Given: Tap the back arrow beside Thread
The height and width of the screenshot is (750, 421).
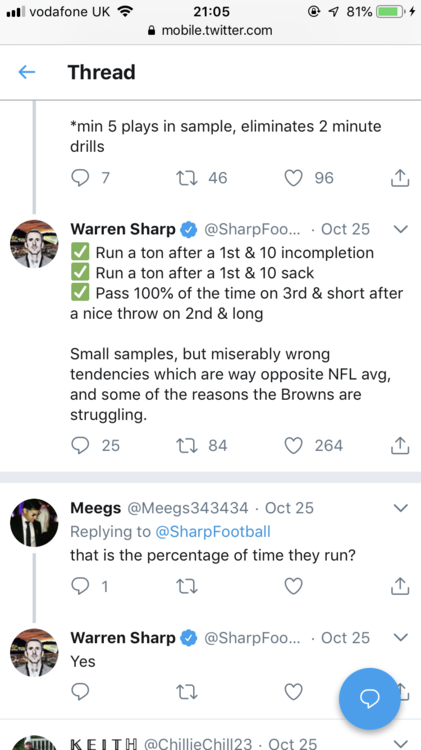Looking at the screenshot, I should 27,72.
